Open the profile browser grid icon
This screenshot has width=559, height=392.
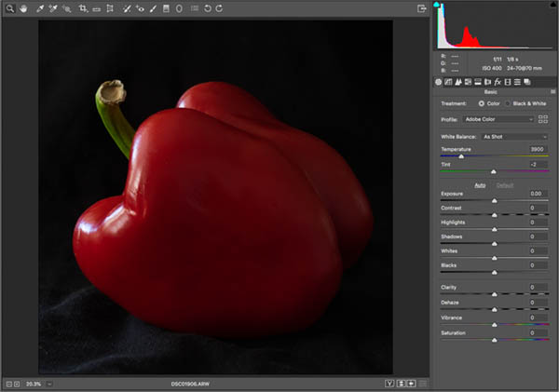(x=543, y=119)
